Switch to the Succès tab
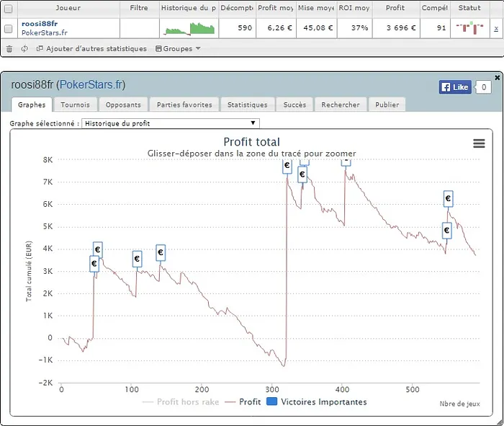 [294, 105]
